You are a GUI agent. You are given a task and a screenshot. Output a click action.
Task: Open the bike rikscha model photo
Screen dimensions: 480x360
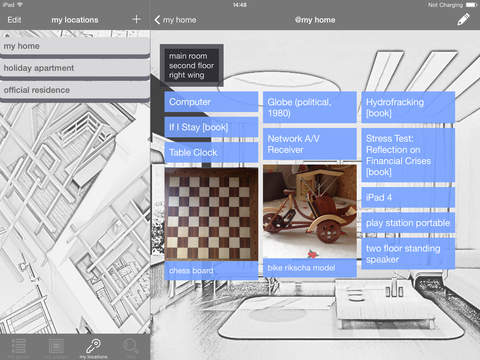pos(310,211)
